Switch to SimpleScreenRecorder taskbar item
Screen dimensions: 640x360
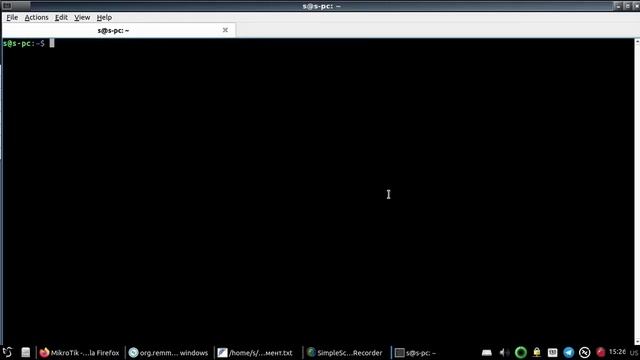click(x=345, y=353)
